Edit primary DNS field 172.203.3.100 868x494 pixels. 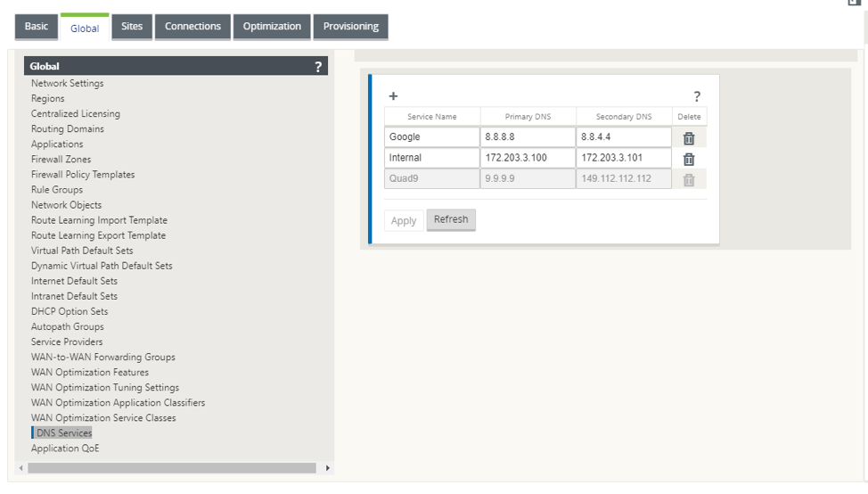coord(528,158)
